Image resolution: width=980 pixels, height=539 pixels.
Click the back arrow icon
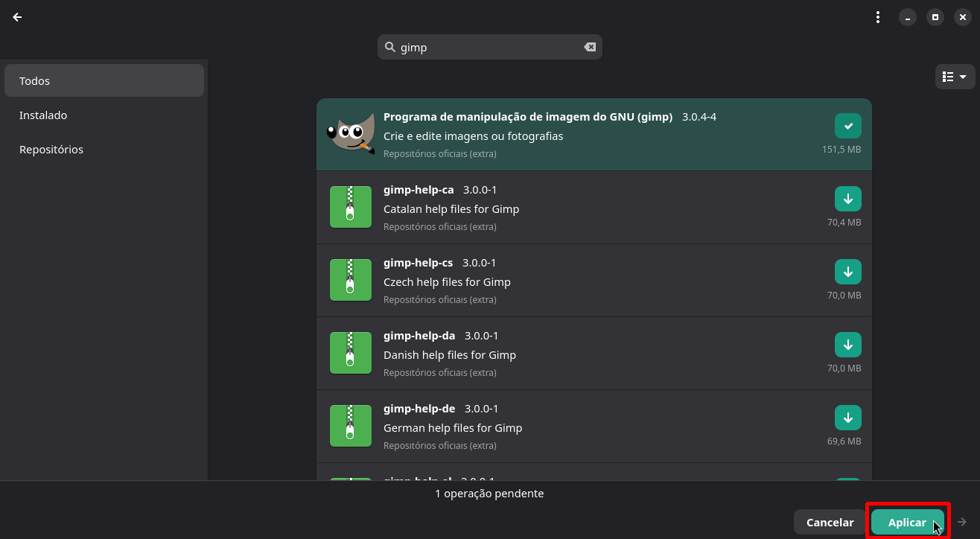tap(17, 17)
